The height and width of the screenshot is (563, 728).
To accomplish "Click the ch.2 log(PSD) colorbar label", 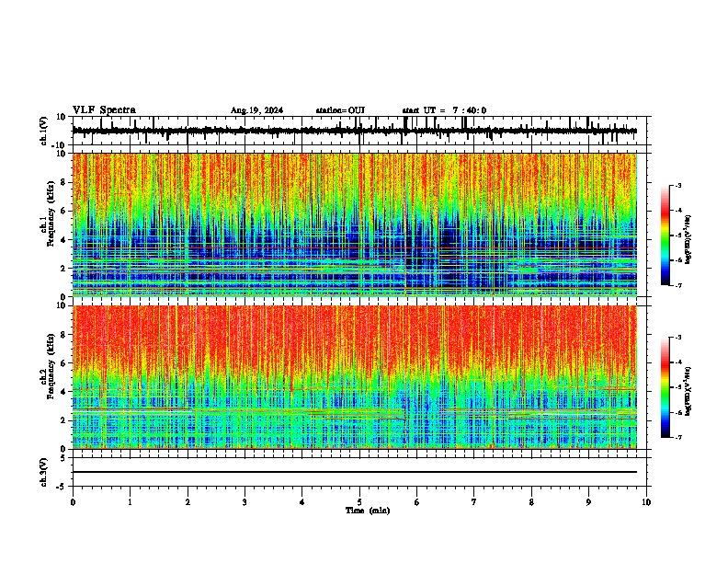I will [689, 391].
